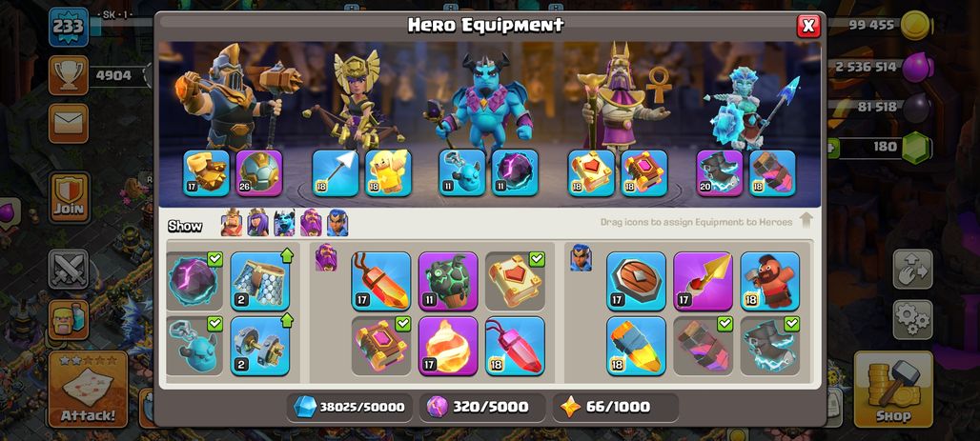The image size is (980, 441).
Task: Select the Seeking Shield equipment at level 17
Action: coord(636,281)
